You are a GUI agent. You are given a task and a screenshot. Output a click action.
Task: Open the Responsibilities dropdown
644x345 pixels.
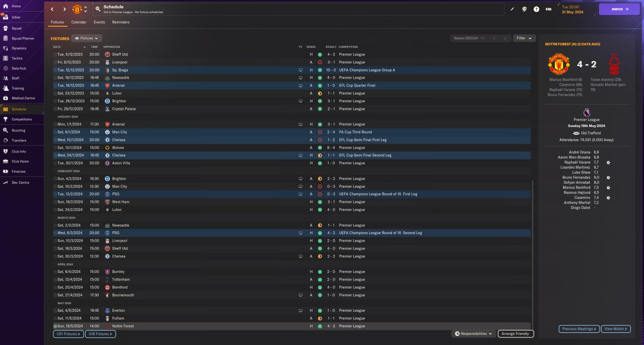click(473, 334)
